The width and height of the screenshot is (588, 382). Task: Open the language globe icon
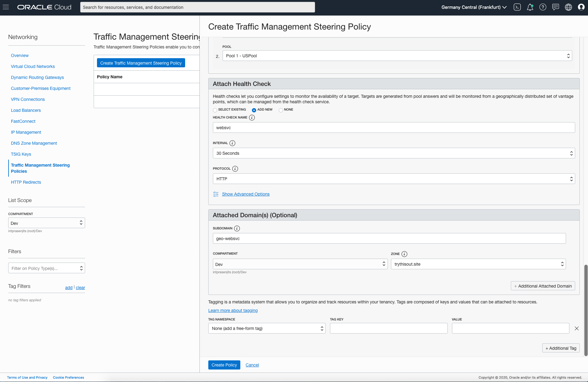coord(568,7)
